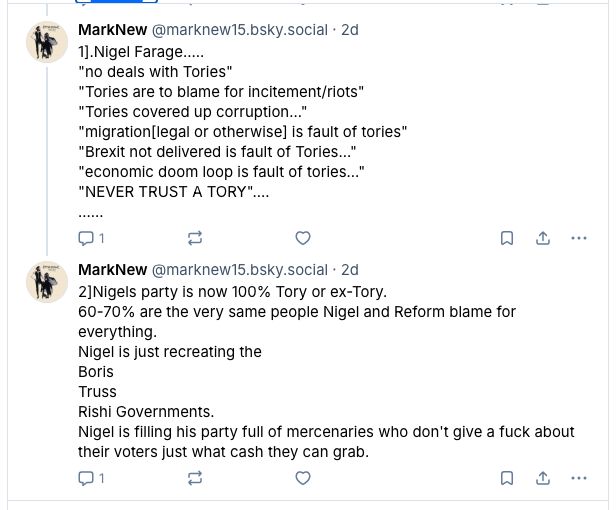Viewport: 616px width, 510px height.
Task: Like the second post about mercenaries
Action: (x=303, y=478)
